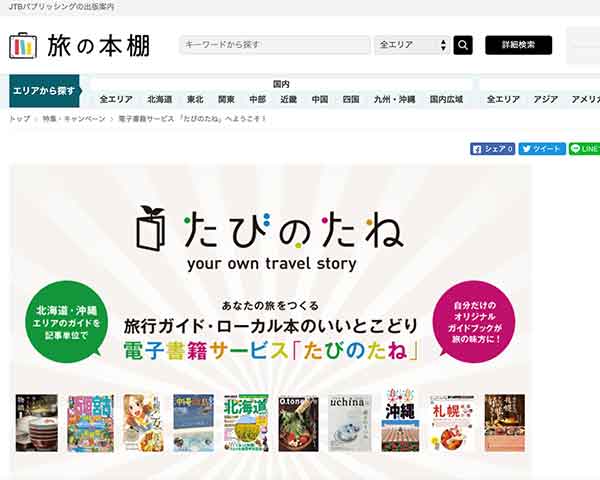Click the 特集・キャンペーン breadcrumb link
The height and width of the screenshot is (480, 600).
(74, 119)
